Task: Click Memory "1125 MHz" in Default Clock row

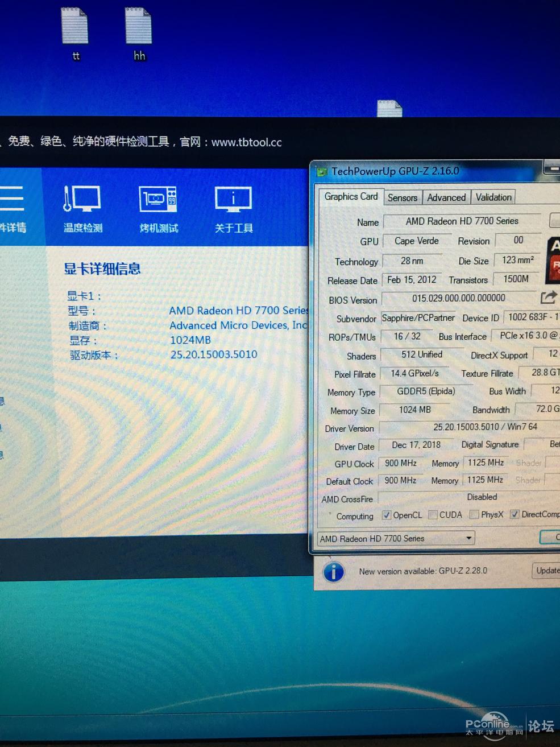Action: tap(485, 480)
